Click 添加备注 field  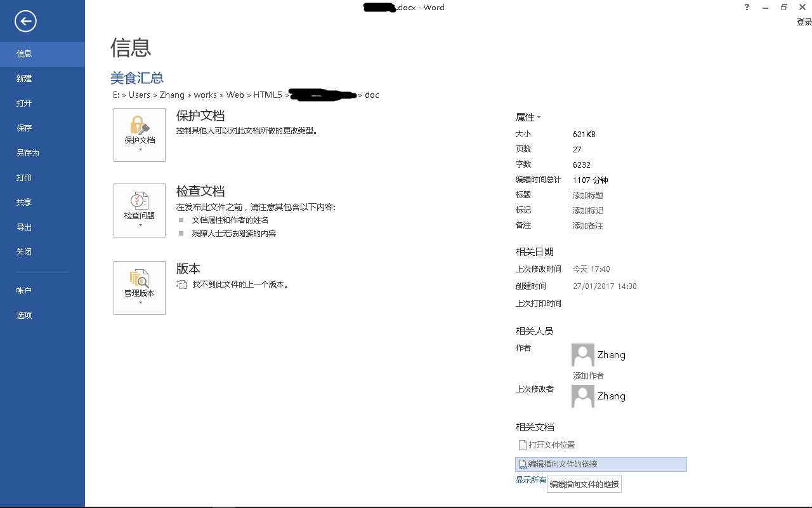[x=588, y=226]
